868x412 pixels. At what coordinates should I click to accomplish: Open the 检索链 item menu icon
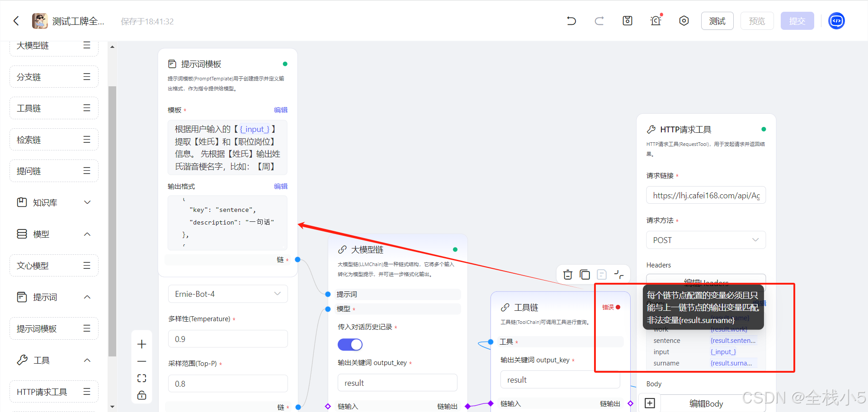87,140
